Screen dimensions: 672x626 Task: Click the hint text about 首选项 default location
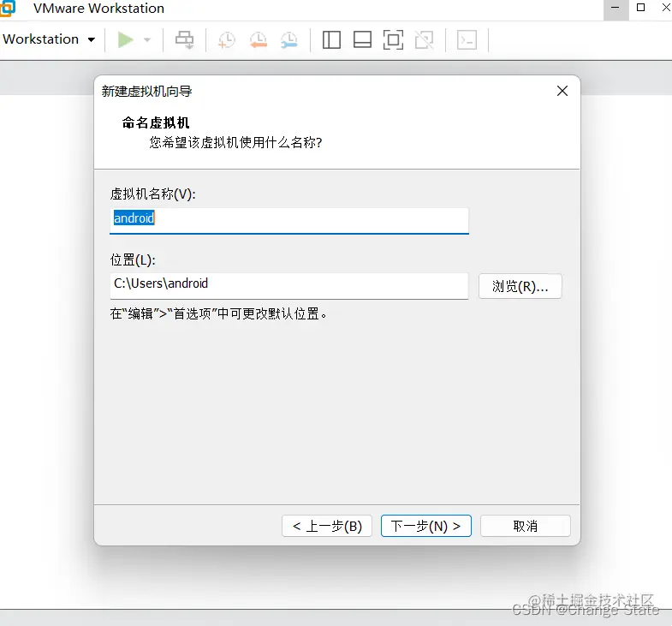pos(218,314)
